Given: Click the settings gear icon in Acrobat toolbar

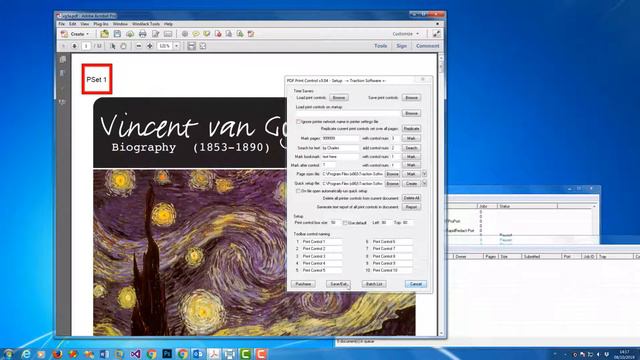Looking at the screenshot, I should (x=185, y=34).
